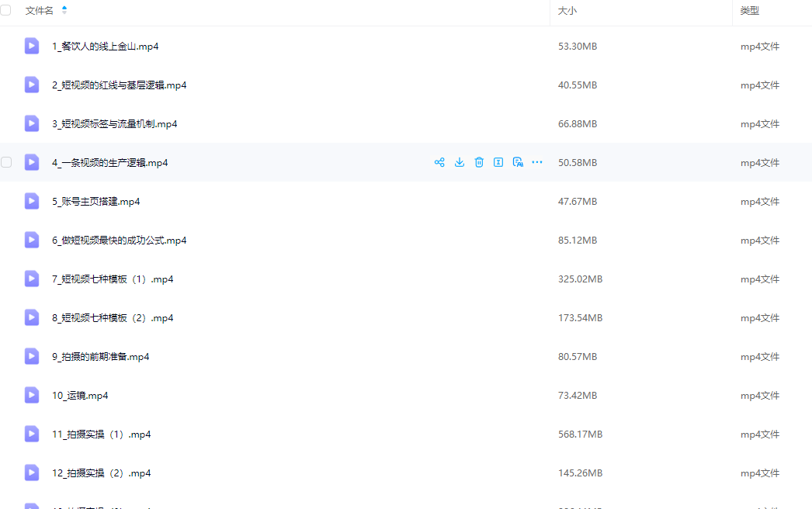This screenshot has width=812, height=509.
Task: Open the file 6_做短视频最快的成功公式.mp4
Action: click(119, 241)
